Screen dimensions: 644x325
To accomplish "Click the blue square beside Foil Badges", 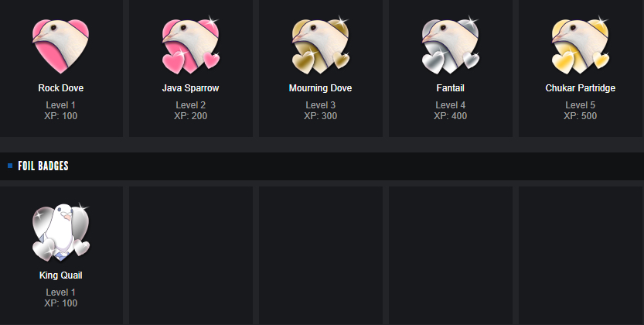I will click(10, 166).
